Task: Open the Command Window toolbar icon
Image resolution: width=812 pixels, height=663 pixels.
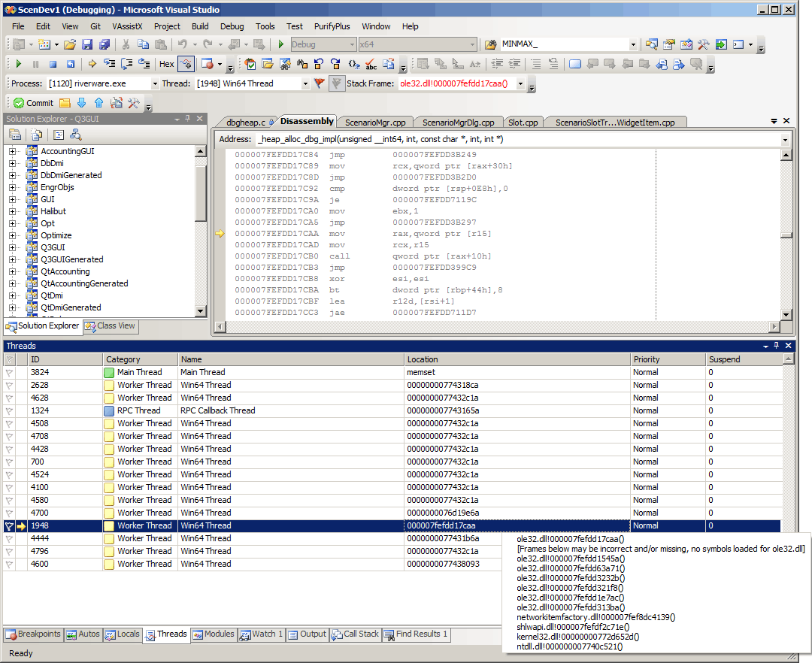Action: click(738, 44)
